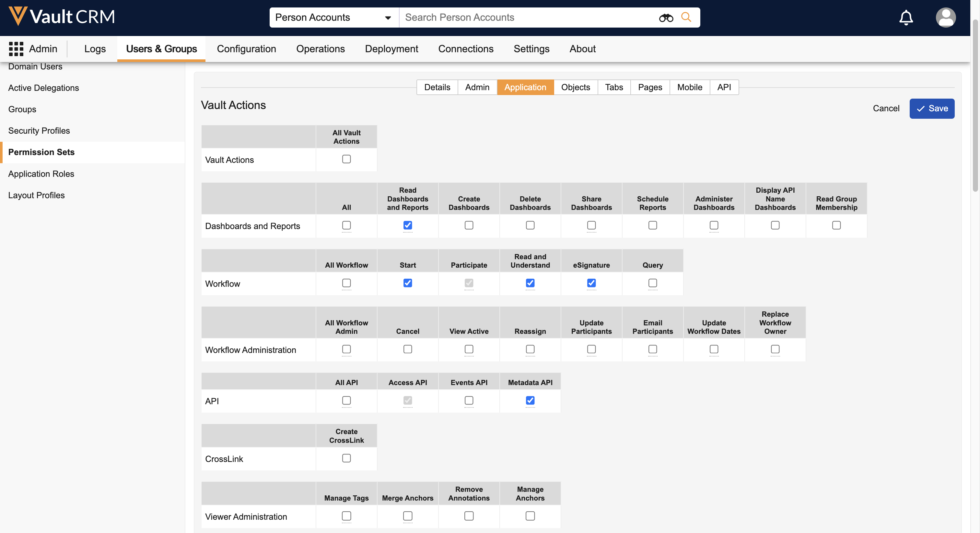
Task: Click the Cancel link
Action: click(x=886, y=108)
